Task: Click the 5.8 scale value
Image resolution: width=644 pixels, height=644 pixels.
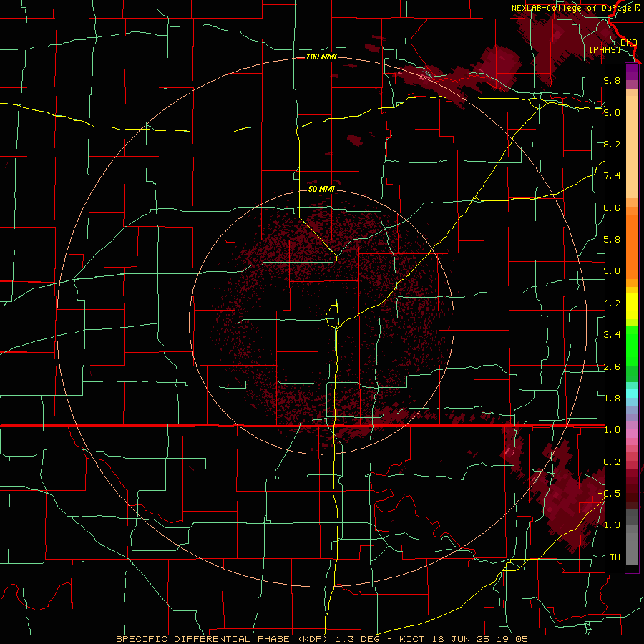Action: point(612,240)
